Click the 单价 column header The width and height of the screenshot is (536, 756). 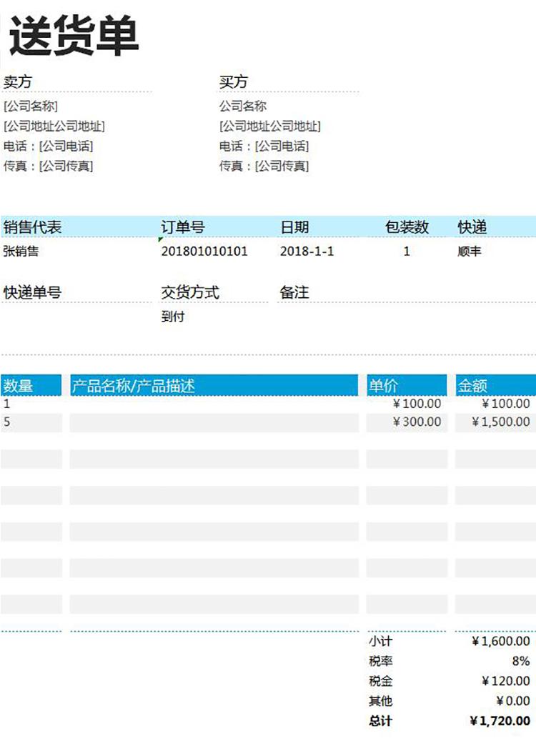407,385
